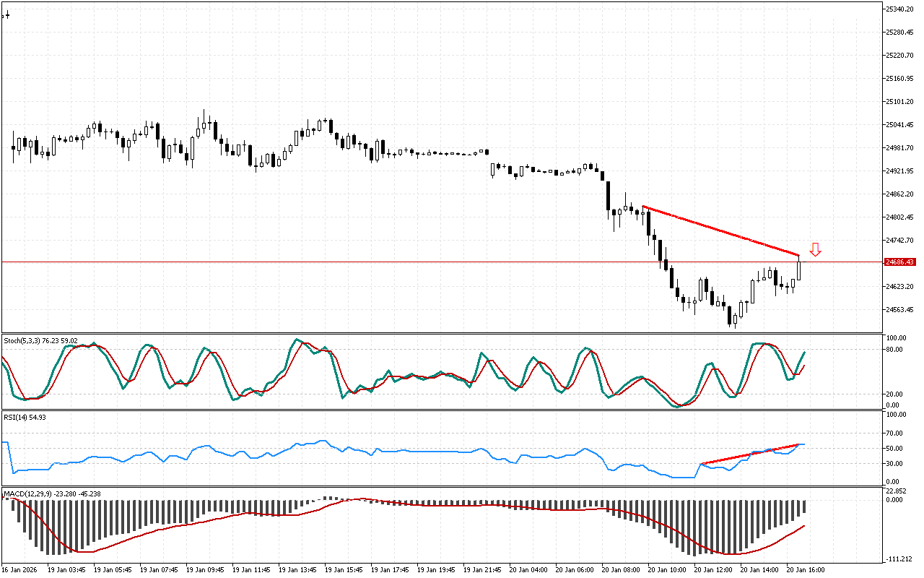Click the -111.212 value on MACD scale

pyautogui.click(x=898, y=558)
